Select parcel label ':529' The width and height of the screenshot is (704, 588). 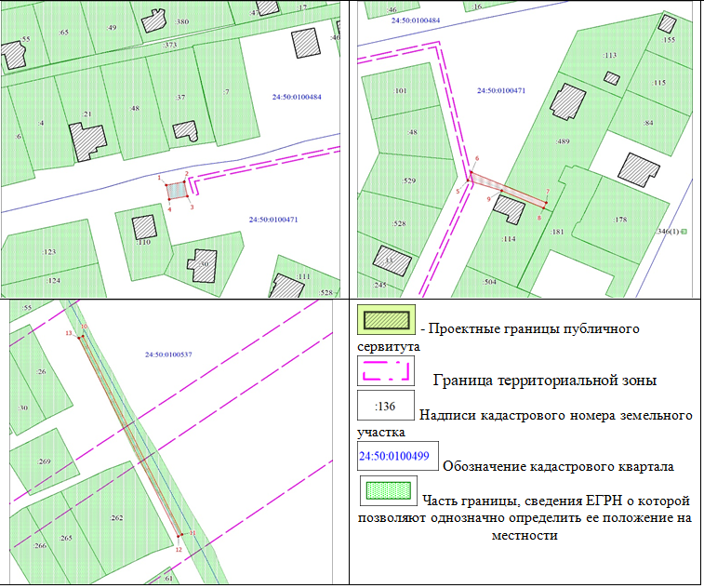coord(409,180)
